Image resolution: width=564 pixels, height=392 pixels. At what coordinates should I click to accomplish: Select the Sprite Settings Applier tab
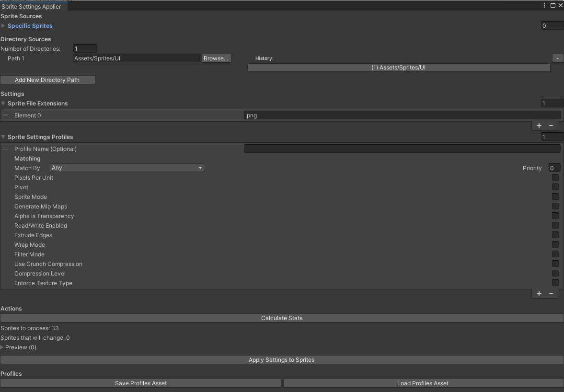[33, 7]
